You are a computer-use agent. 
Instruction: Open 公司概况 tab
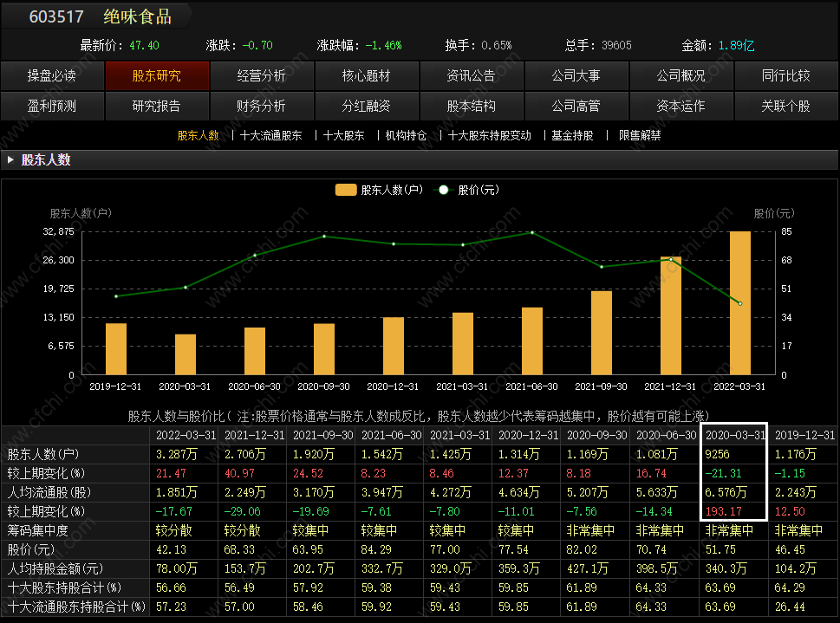[680, 75]
